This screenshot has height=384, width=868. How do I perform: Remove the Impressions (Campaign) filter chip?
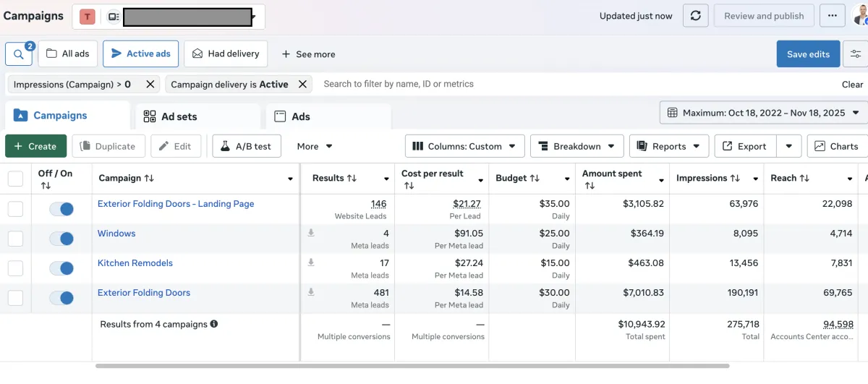click(150, 84)
